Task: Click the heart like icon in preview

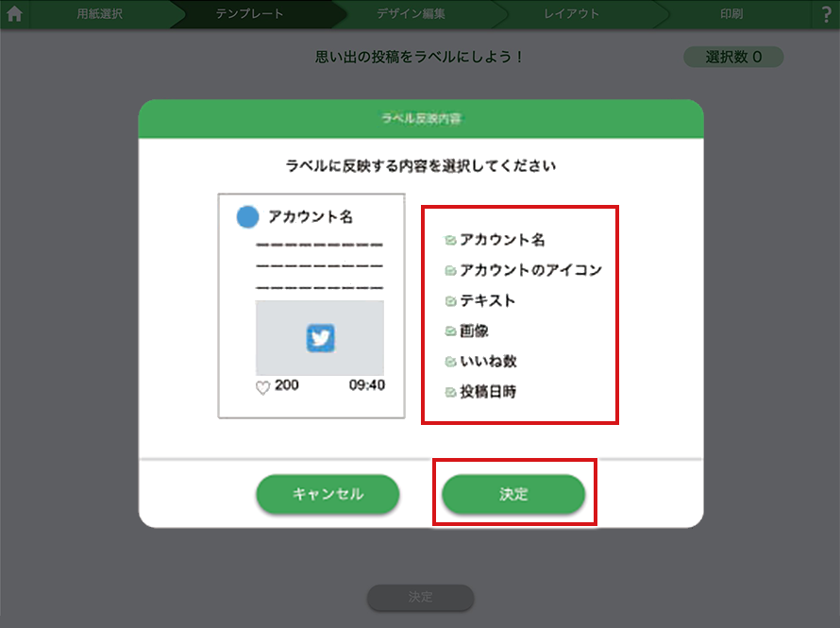Action: pos(262,387)
